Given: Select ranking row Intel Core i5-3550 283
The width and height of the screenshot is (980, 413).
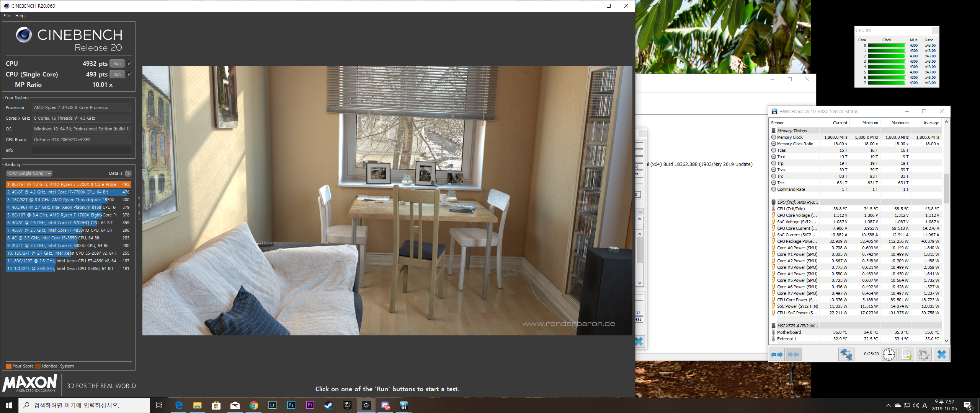Looking at the screenshot, I should pyautogui.click(x=69, y=238).
